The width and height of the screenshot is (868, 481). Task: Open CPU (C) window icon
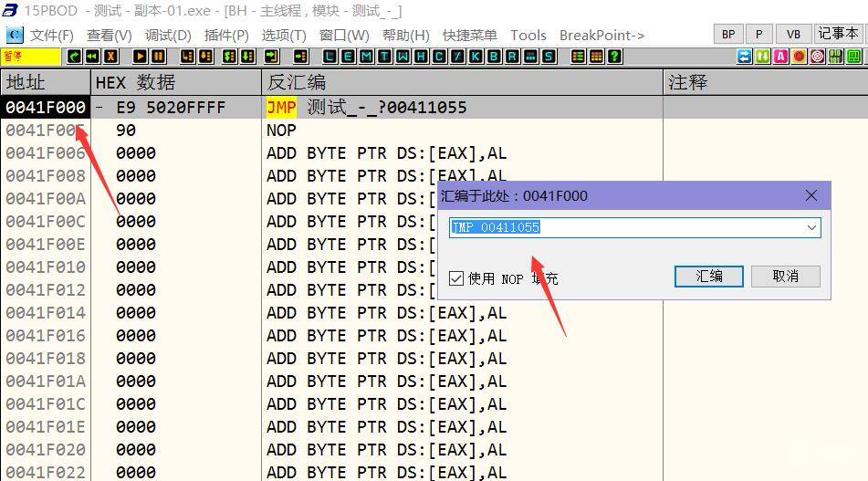pyautogui.click(x=440, y=57)
